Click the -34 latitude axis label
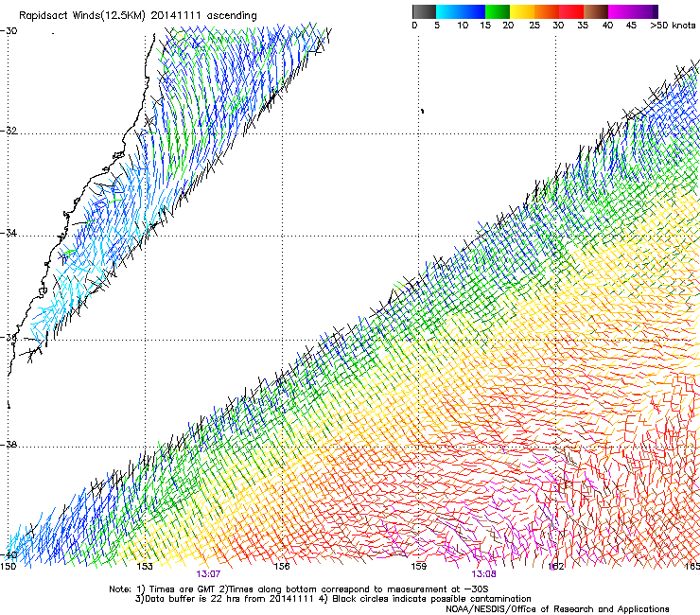Viewport: 700px width, 615px height. (x=9, y=233)
